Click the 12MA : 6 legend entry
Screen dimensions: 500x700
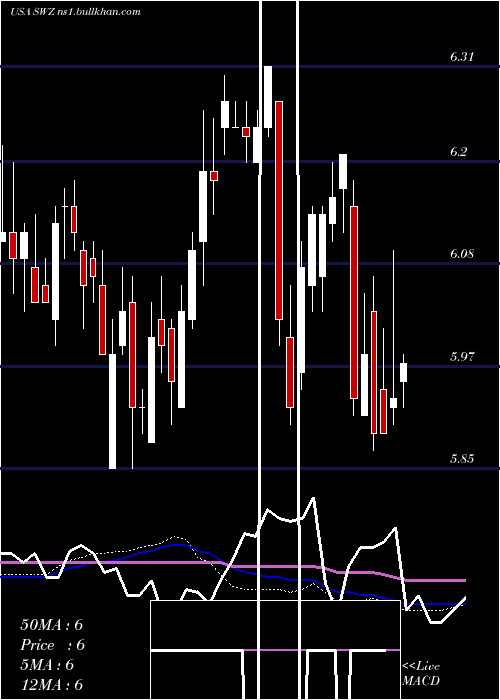point(52,684)
